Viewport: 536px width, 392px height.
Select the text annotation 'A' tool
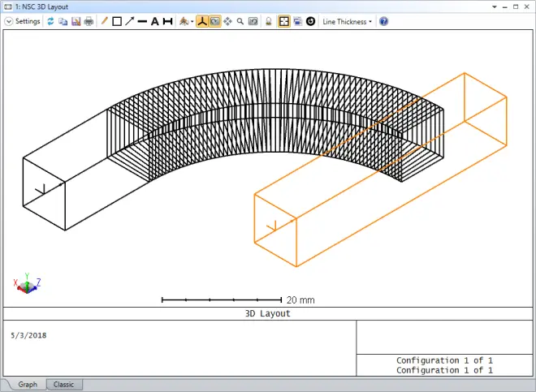coord(155,22)
